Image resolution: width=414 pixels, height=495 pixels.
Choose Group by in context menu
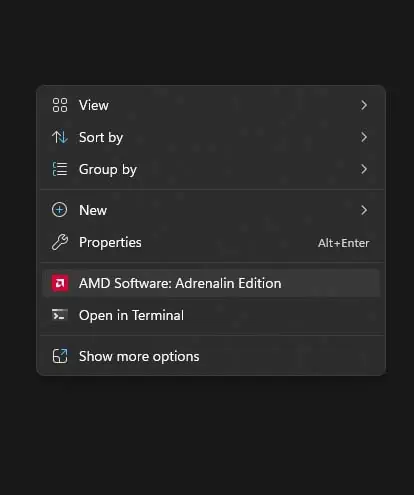211,169
